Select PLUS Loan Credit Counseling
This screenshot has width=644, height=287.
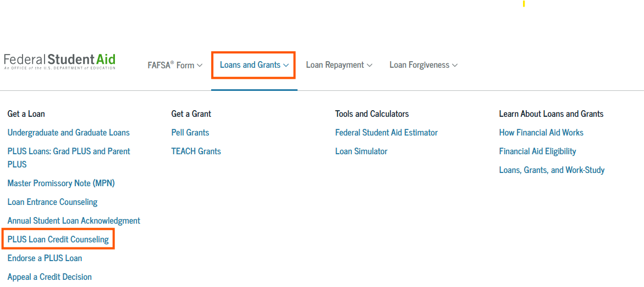point(58,240)
